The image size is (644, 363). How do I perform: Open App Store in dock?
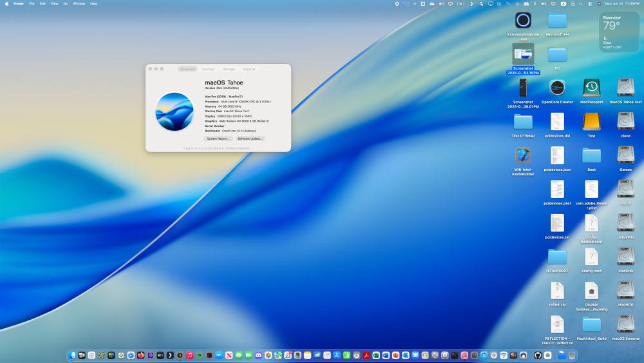(337, 355)
